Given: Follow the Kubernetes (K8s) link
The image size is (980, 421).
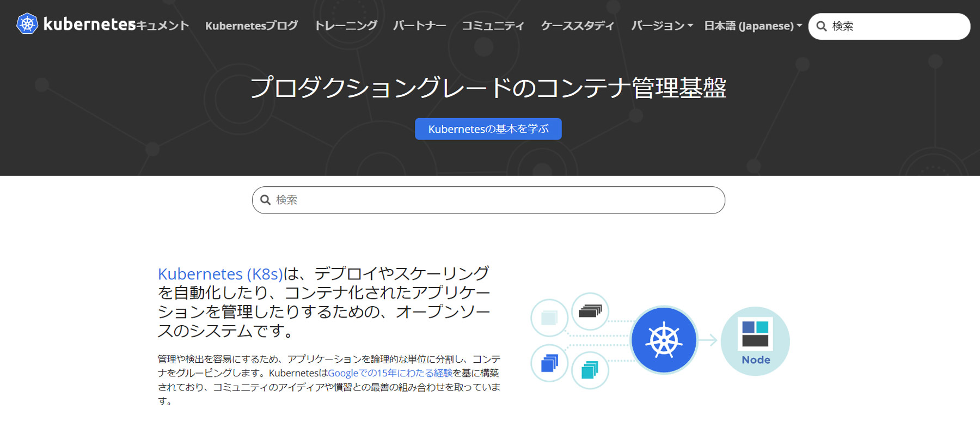Looking at the screenshot, I should [x=220, y=273].
